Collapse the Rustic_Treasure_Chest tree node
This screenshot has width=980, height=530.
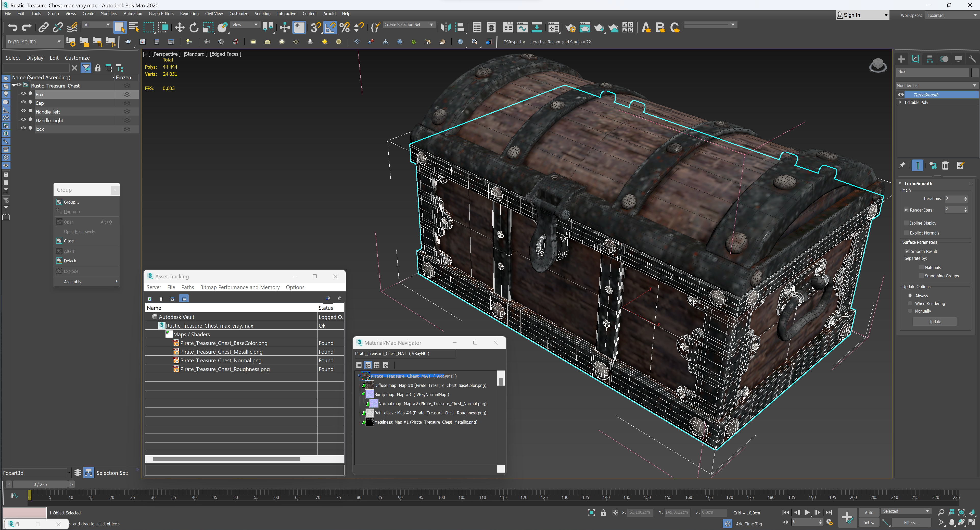pos(14,85)
